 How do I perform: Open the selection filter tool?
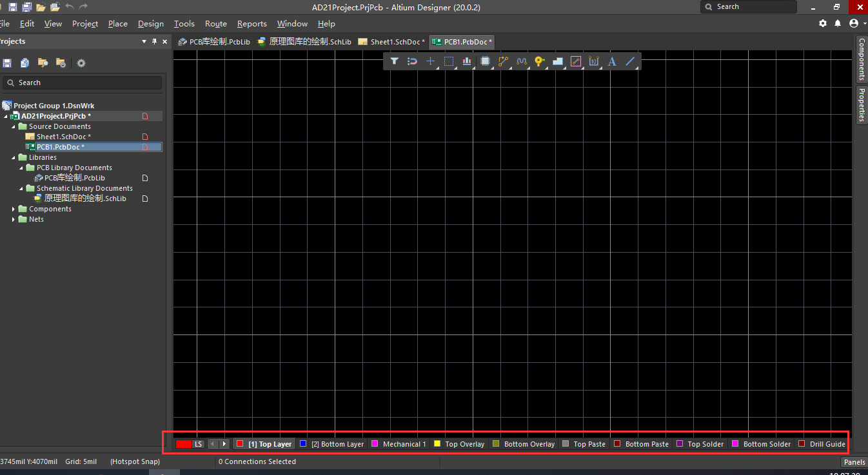point(394,62)
